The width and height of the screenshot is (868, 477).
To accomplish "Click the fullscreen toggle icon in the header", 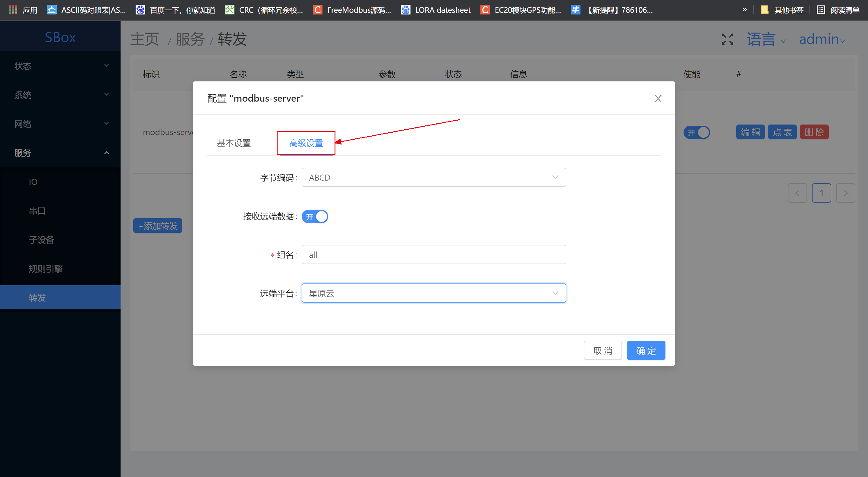I will [727, 39].
